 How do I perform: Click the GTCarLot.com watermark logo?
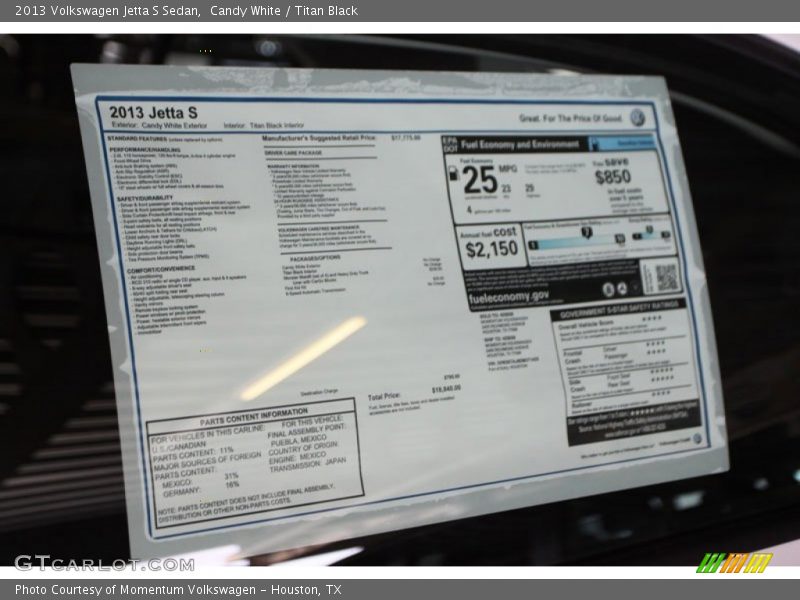tap(104, 562)
